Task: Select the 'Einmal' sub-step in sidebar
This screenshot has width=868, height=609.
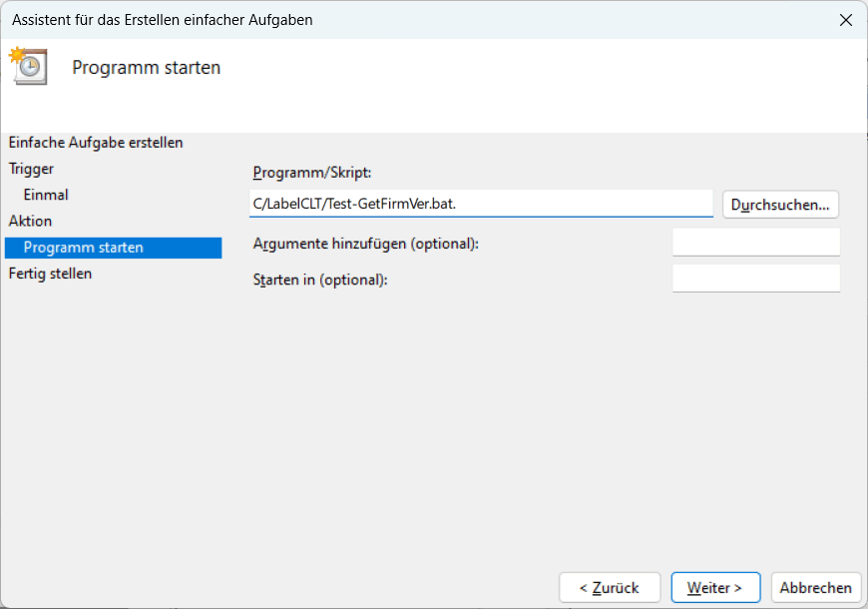Action: pos(46,195)
